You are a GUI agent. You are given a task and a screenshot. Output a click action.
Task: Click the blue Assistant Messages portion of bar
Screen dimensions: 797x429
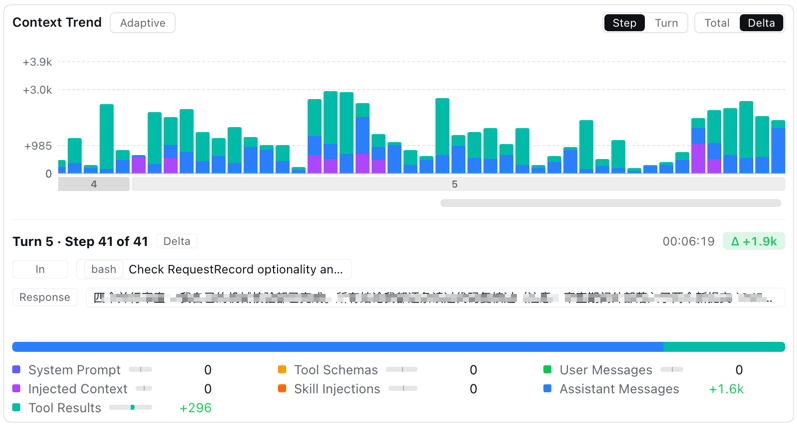pos(338,347)
